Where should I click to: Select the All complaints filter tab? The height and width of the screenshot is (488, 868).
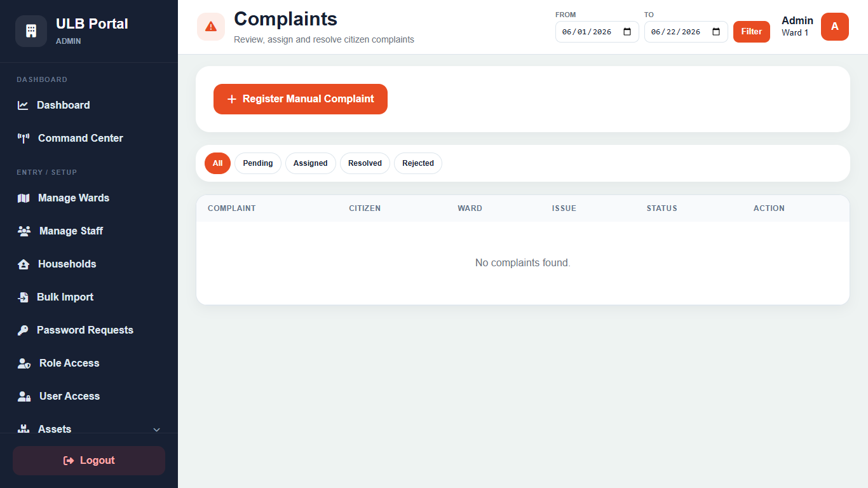point(217,163)
